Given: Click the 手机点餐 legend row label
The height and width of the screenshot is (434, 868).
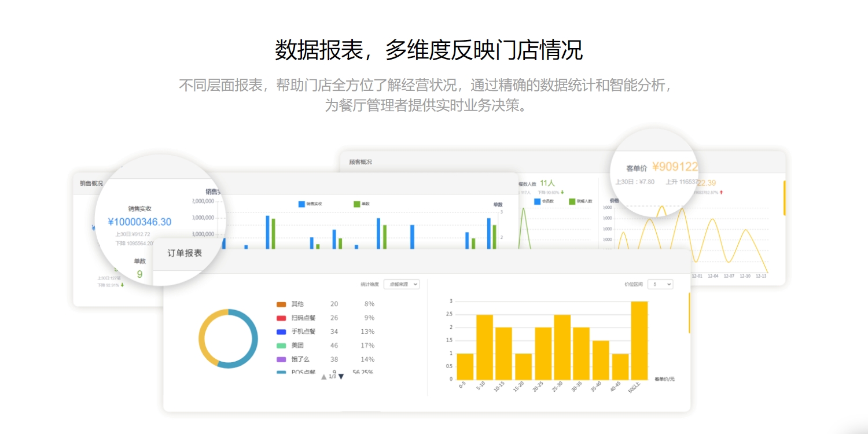Looking at the screenshot, I should (x=303, y=332).
